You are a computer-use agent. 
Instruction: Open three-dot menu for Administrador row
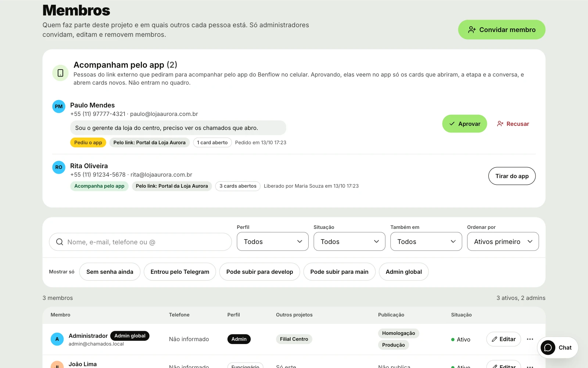point(530,339)
